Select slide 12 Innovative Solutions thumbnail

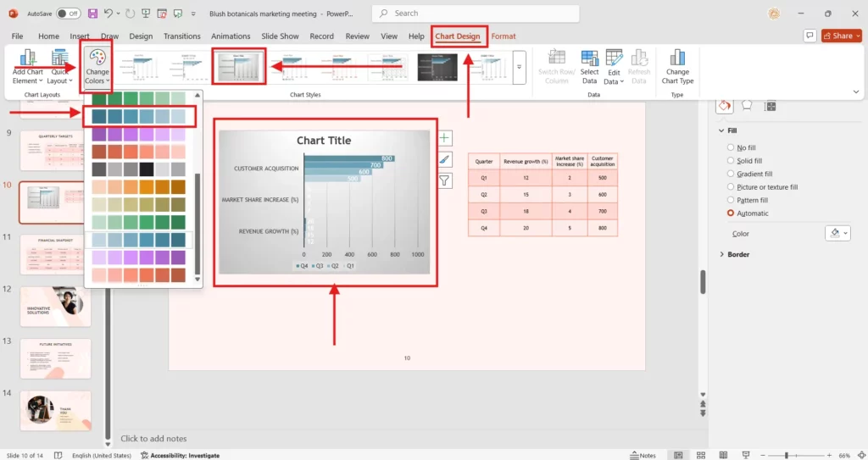55,305
